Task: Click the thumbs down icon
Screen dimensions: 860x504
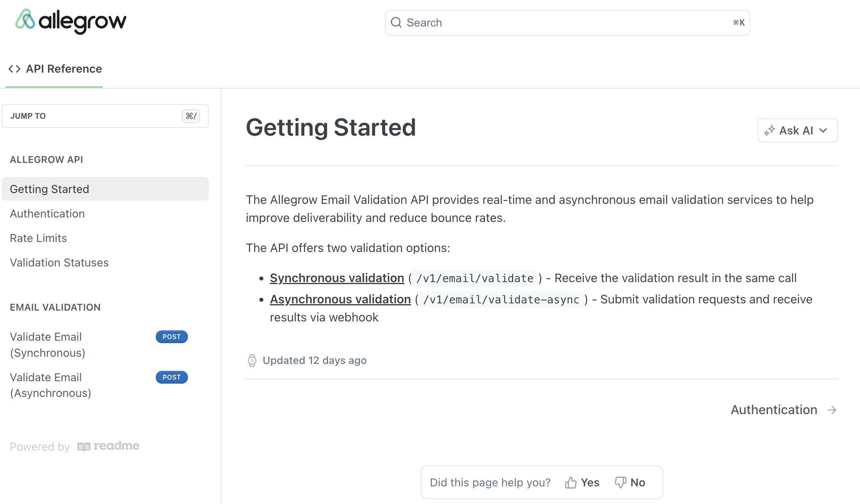Action: (x=620, y=482)
